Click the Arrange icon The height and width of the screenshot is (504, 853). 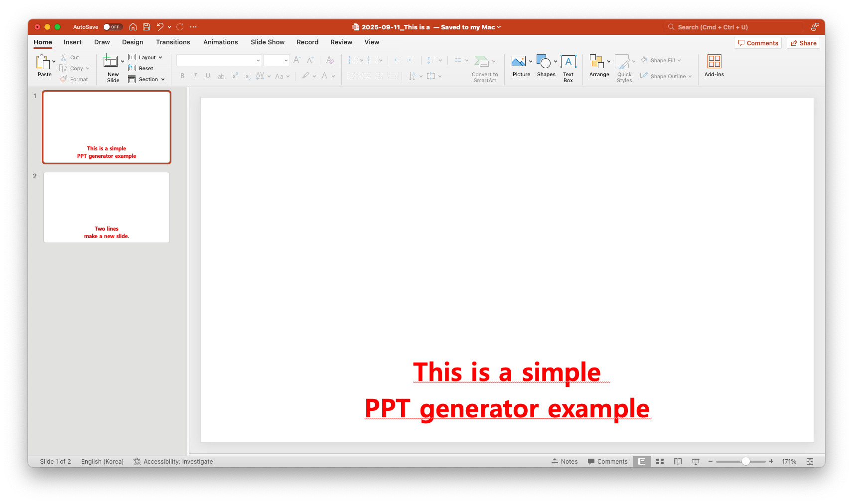[599, 66]
